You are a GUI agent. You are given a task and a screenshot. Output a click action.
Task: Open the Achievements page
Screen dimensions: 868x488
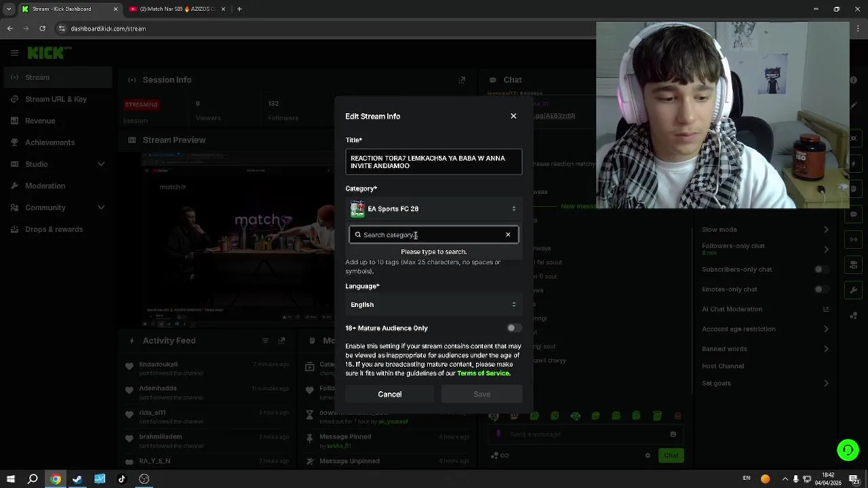(56, 142)
